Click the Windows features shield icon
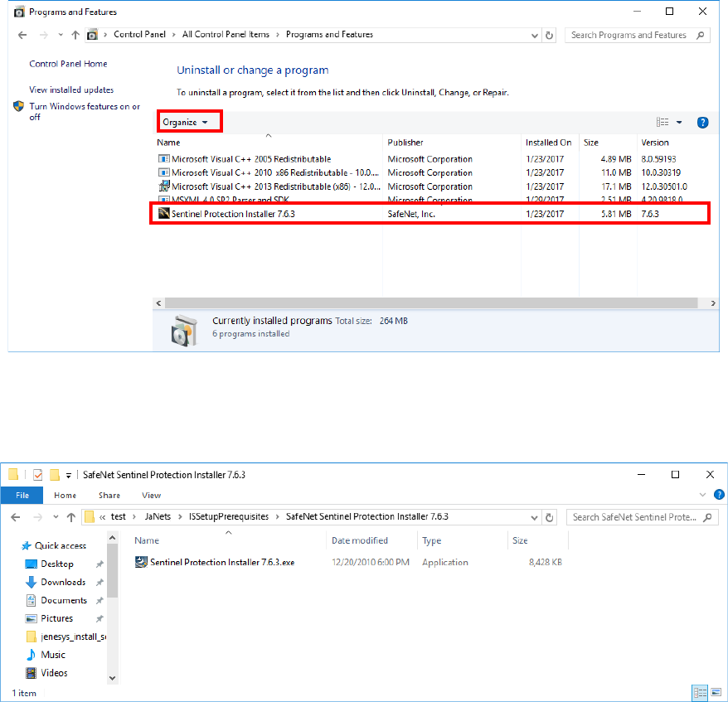 pyautogui.click(x=18, y=106)
